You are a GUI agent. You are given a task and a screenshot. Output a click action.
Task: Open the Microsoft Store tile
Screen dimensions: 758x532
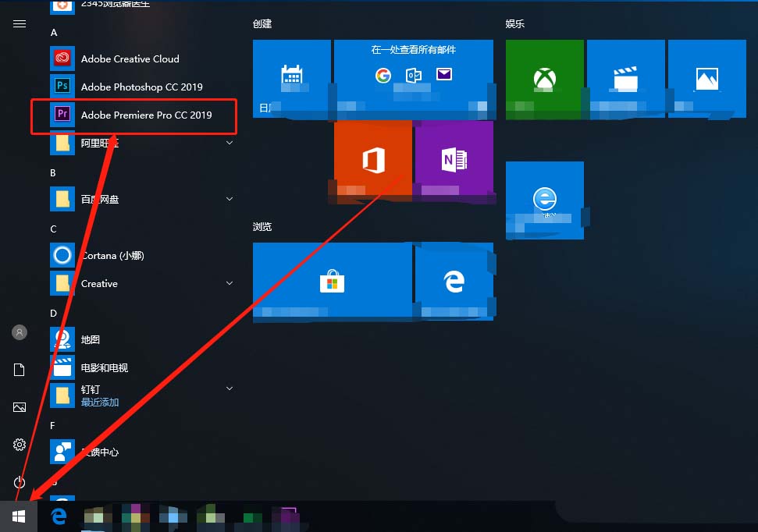(333, 282)
